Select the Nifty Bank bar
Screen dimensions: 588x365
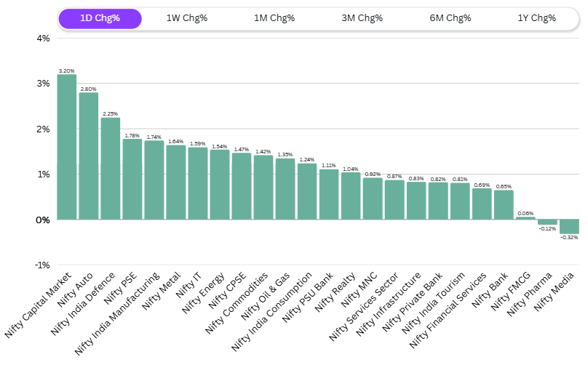(x=504, y=205)
